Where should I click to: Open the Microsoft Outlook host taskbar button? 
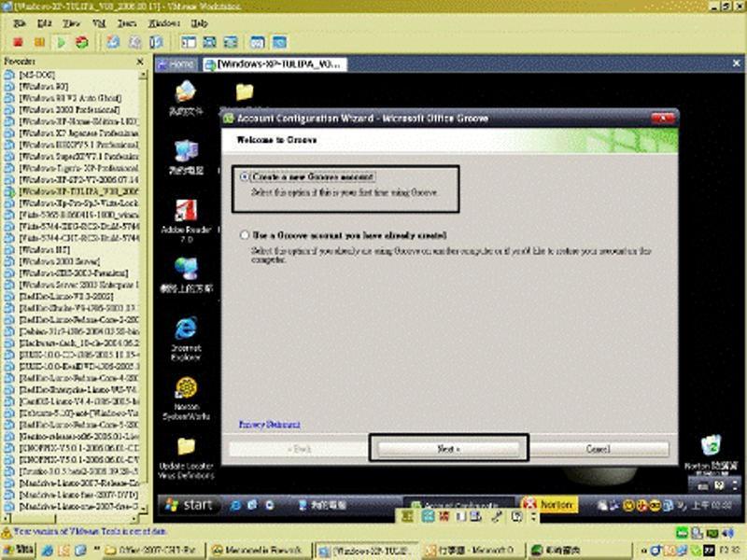point(474,551)
